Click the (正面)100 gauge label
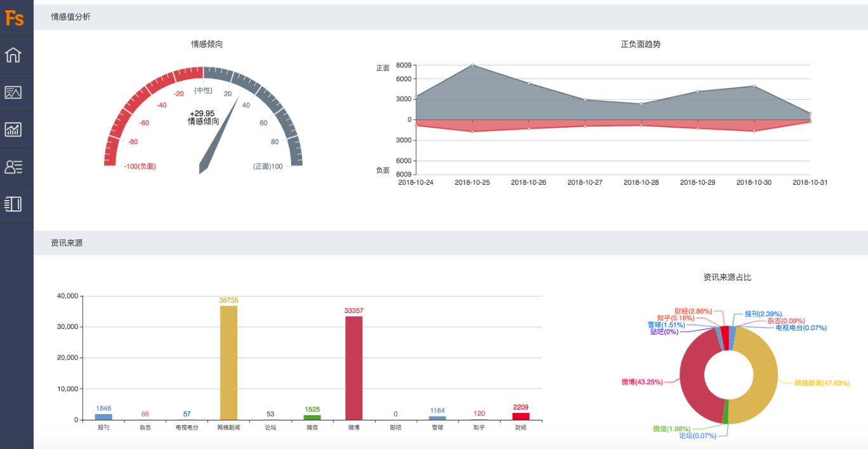 coord(268,166)
